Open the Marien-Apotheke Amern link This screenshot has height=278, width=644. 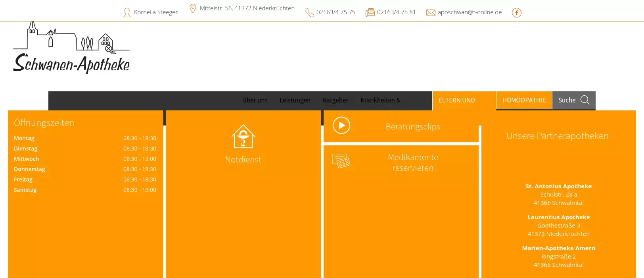(x=558, y=248)
